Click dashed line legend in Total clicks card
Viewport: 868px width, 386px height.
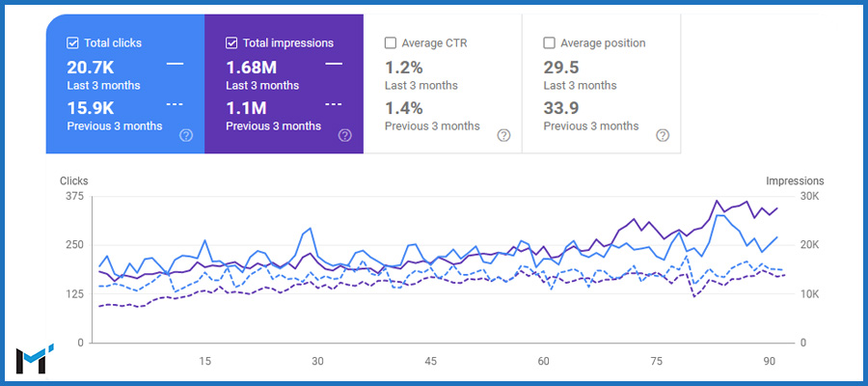coord(175,103)
